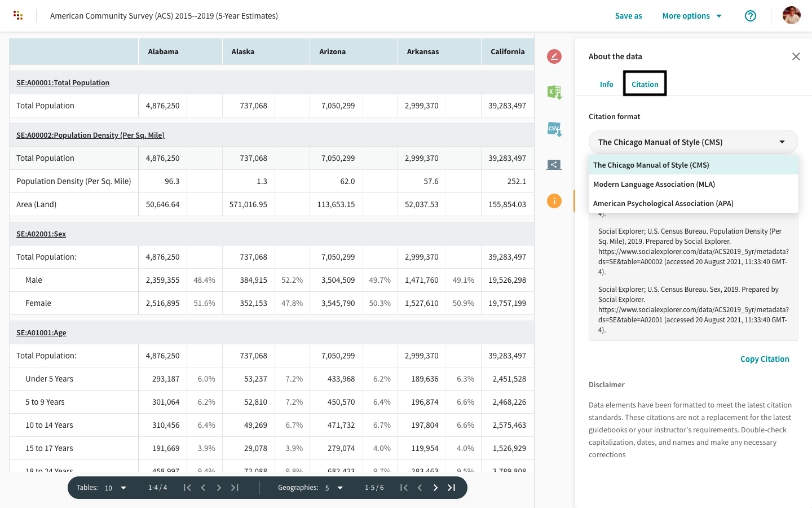This screenshot has width=812, height=508.
Task: Click the Social Explorer logo icon
Action: click(x=18, y=16)
